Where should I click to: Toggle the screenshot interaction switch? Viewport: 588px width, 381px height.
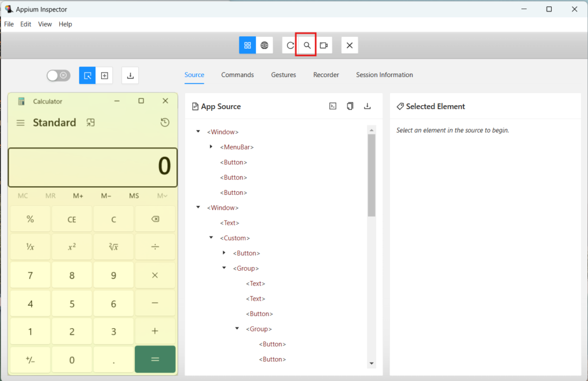58,75
